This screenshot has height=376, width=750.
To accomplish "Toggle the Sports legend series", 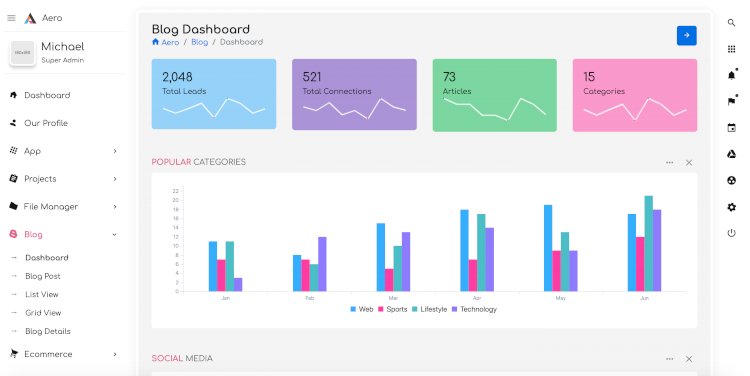I will click(x=393, y=310).
